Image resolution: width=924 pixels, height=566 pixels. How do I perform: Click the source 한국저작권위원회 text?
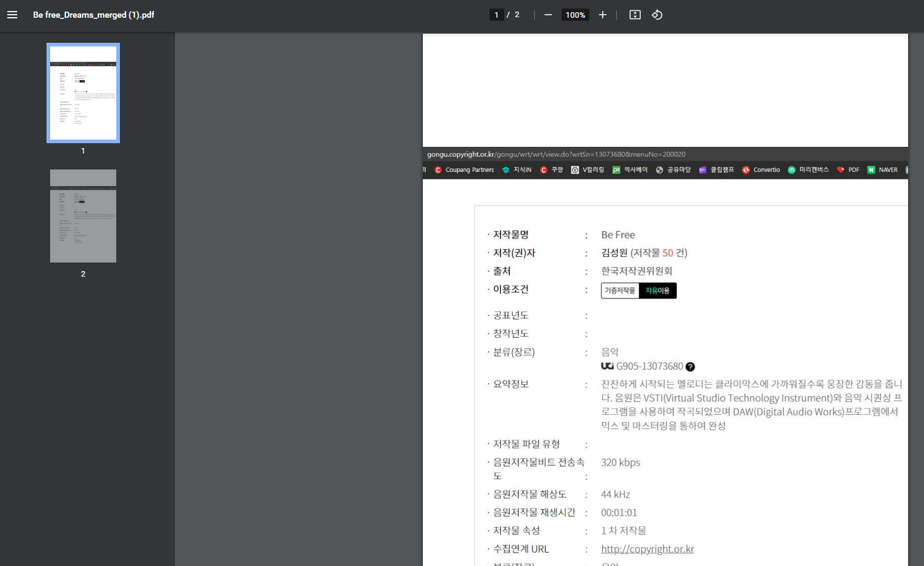pyautogui.click(x=636, y=271)
